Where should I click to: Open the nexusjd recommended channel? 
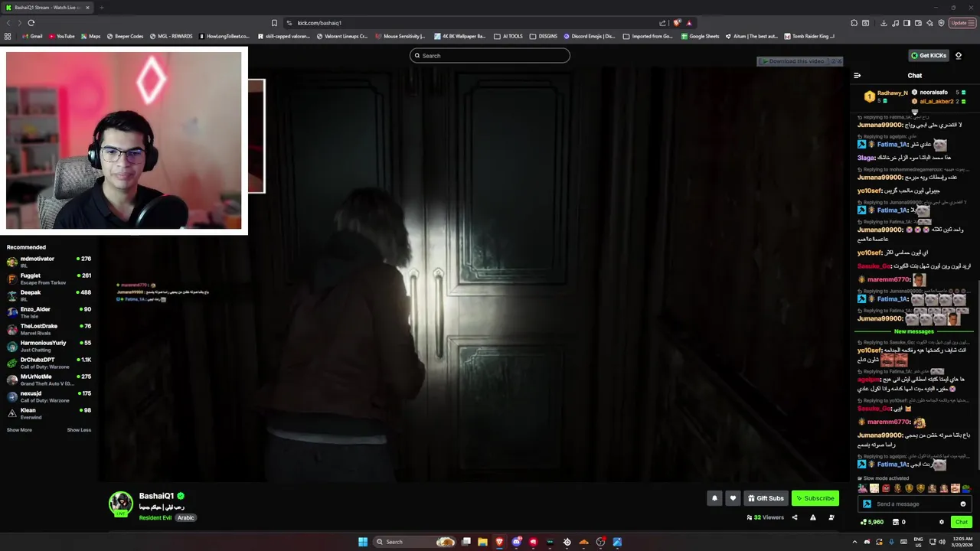(49, 396)
